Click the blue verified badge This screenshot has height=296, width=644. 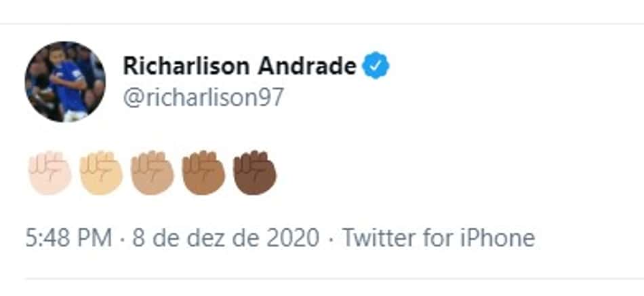(x=376, y=66)
